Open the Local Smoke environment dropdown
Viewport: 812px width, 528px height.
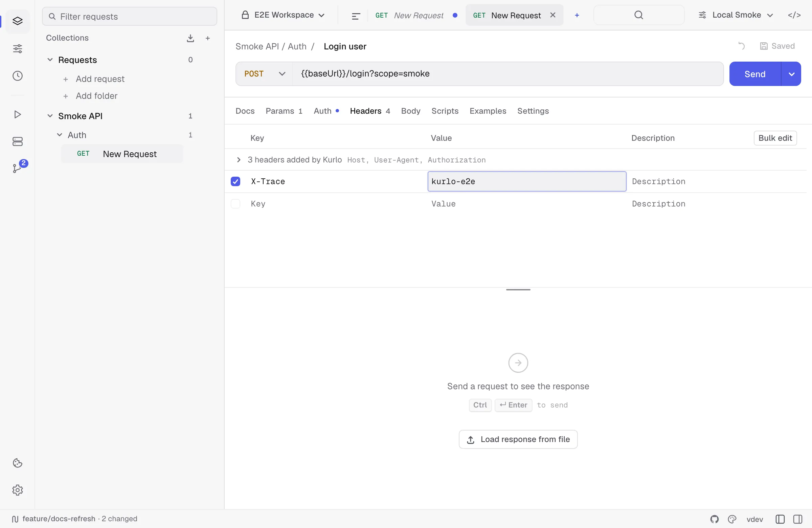pyautogui.click(x=736, y=15)
